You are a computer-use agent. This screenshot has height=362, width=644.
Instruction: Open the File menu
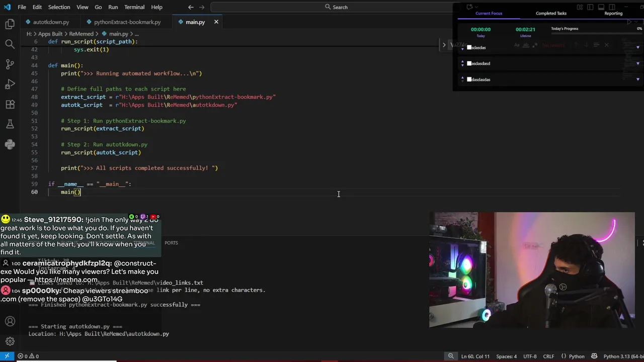22,7
